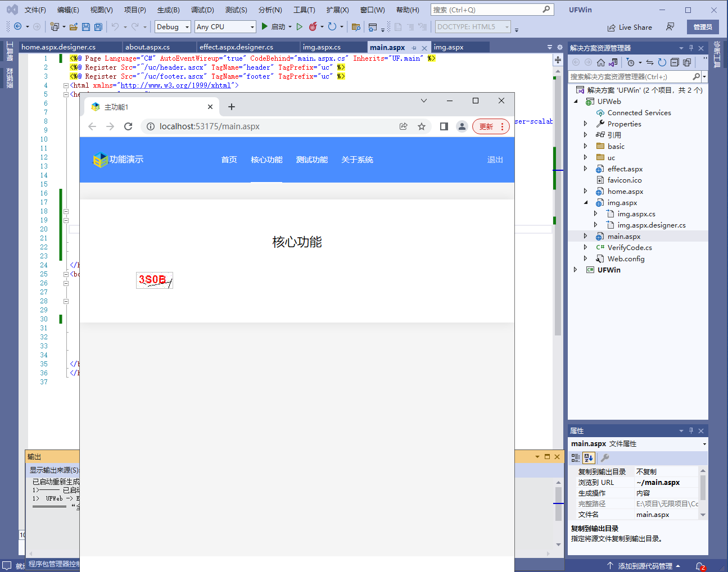Click the share icon in the browser address bar
Image resolution: width=728 pixels, height=572 pixels.
(404, 126)
